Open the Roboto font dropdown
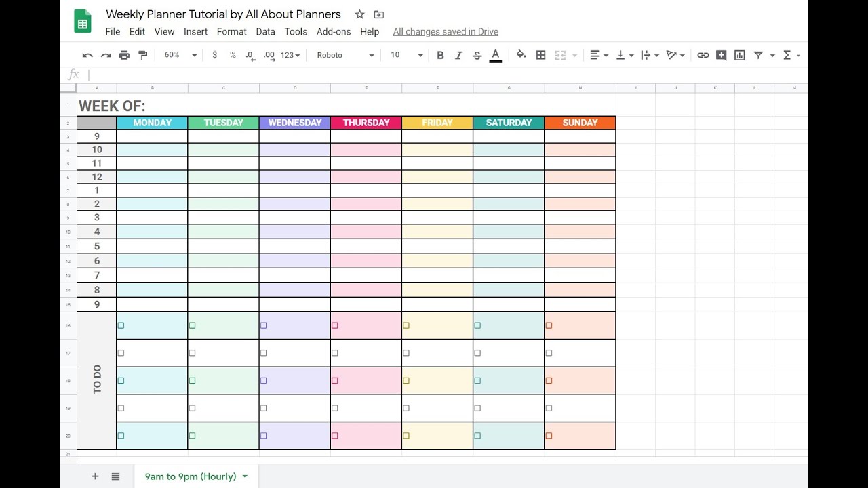The height and width of the screenshot is (488, 868). click(x=346, y=55)
